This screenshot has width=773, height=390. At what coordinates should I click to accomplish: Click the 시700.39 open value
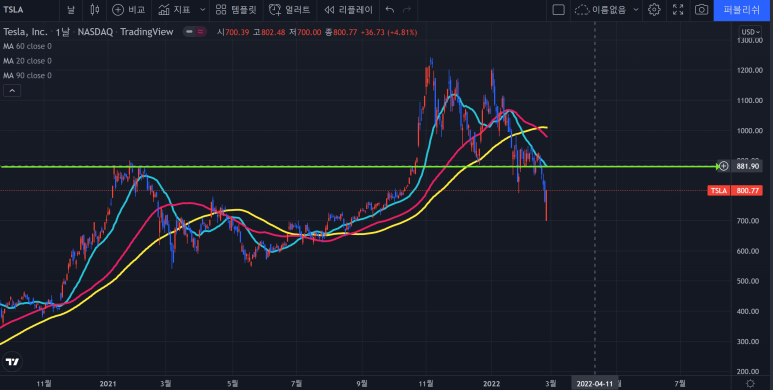coord(234,32)
